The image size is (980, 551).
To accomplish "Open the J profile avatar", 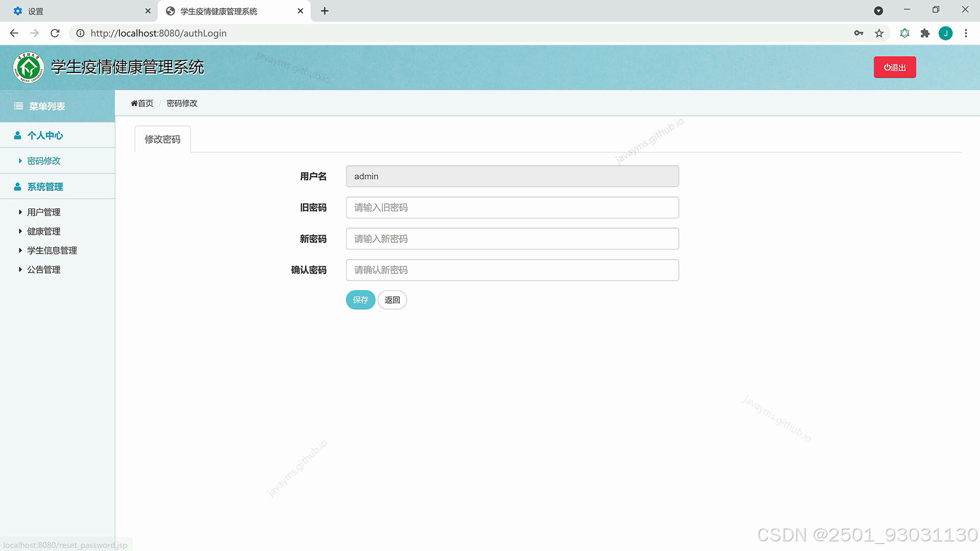I will [945, 33].
